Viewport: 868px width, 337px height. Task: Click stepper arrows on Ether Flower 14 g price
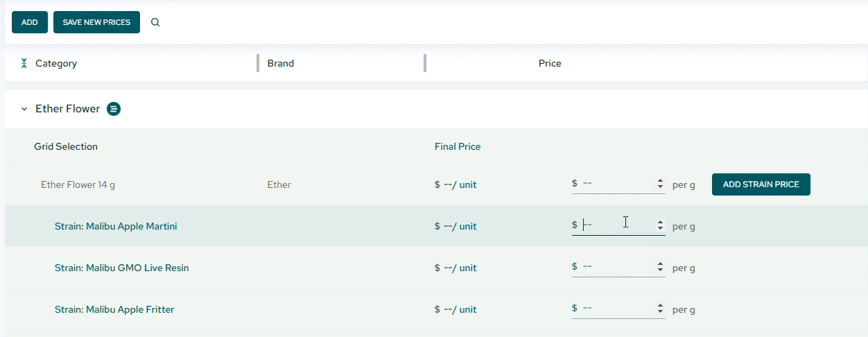point(660,184)
